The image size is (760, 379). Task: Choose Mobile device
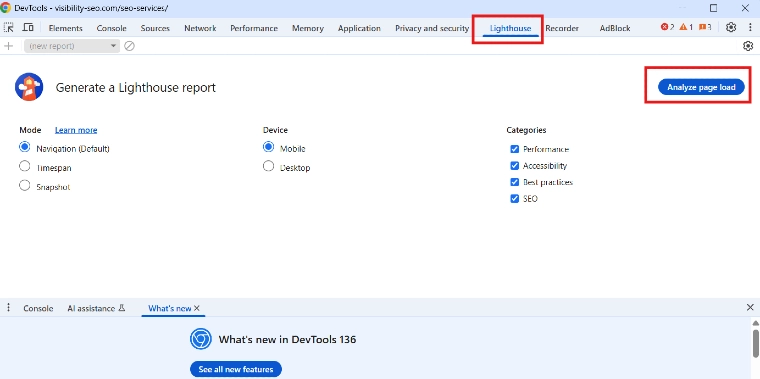pyautogui.click(x=268, y=147)
